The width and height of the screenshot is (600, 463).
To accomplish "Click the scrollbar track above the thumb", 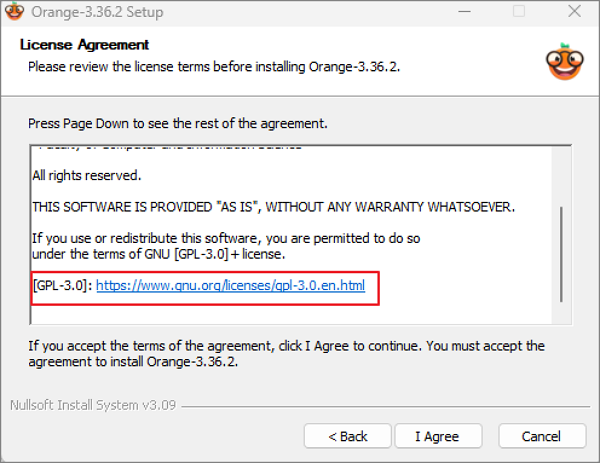I will tap(561, 177).
